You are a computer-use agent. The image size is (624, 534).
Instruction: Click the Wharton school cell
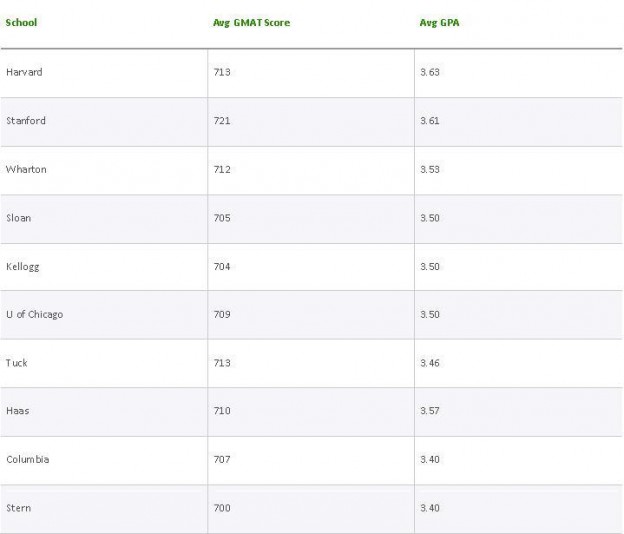click(26, 169)
